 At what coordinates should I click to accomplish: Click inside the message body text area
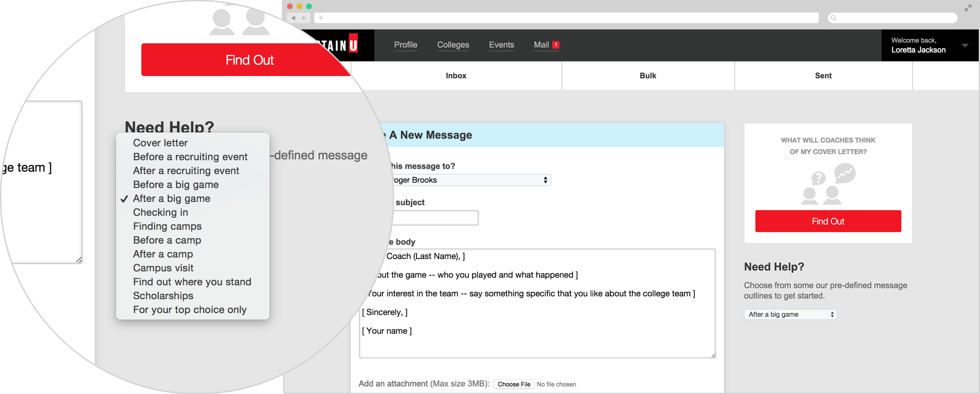coord(537,343)
